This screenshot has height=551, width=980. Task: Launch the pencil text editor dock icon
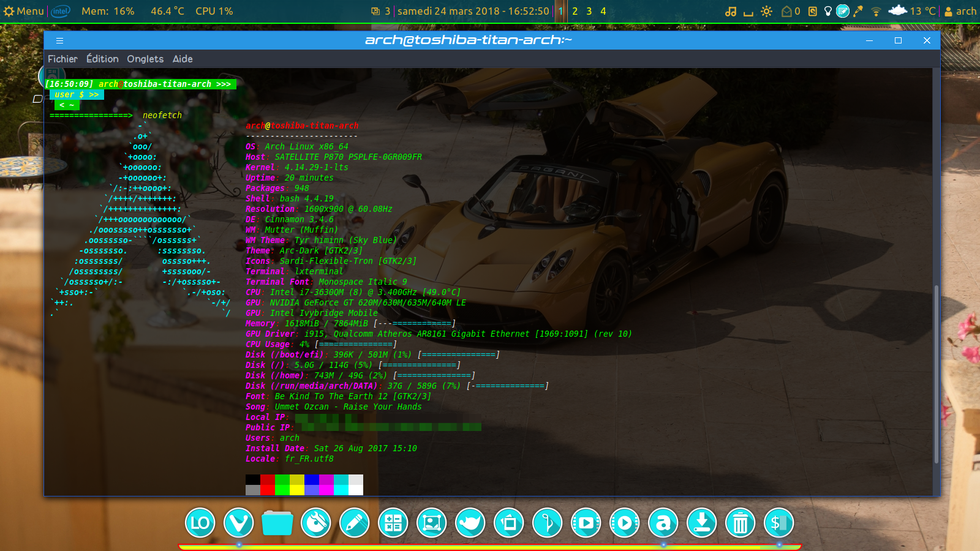(355, 523)
